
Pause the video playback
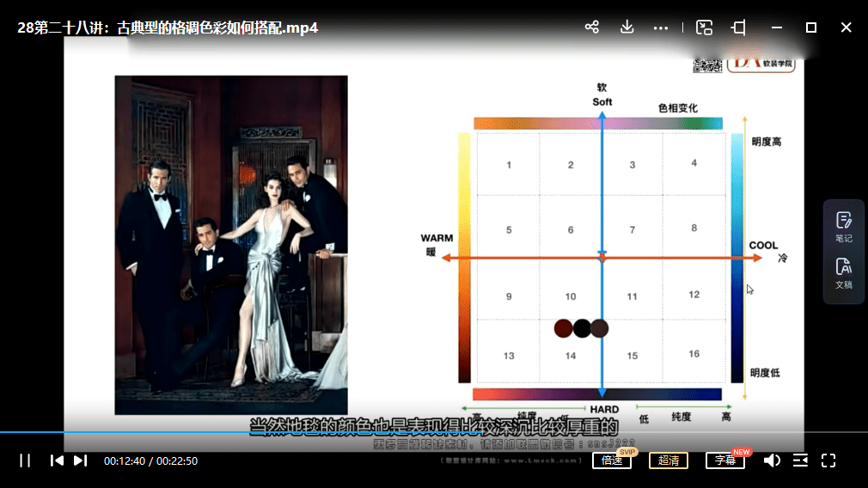click(x=25, y=461)
